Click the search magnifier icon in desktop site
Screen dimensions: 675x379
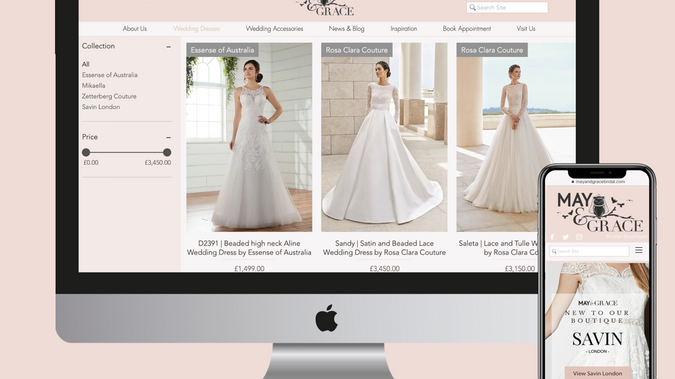click(x=472, y=7)
